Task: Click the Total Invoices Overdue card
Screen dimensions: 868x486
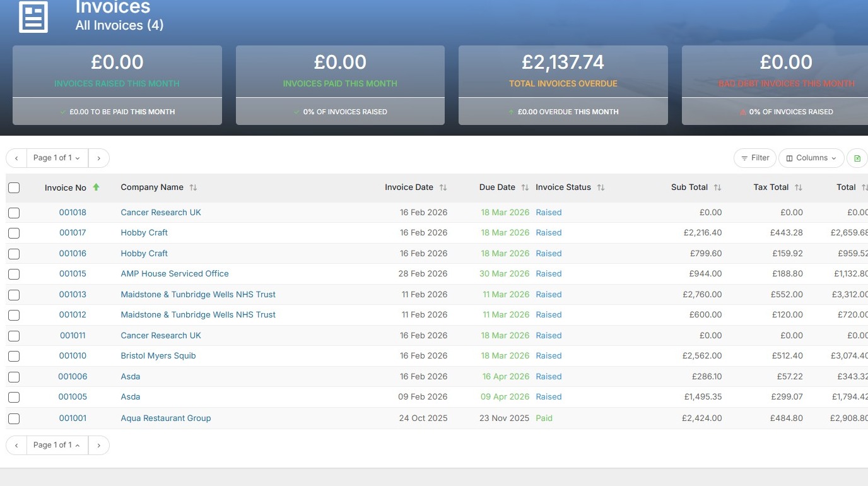Action: click(563, 85)
